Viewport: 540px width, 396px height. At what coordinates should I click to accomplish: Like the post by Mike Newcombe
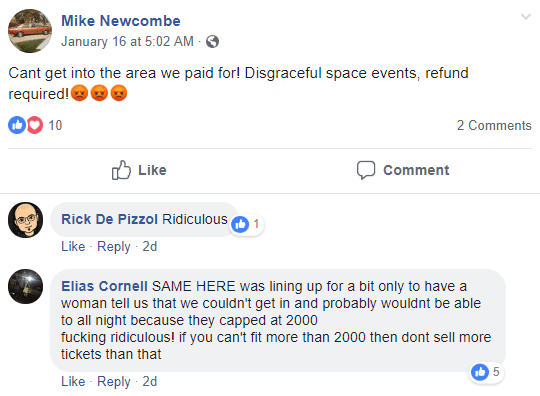tap(139, 170)
